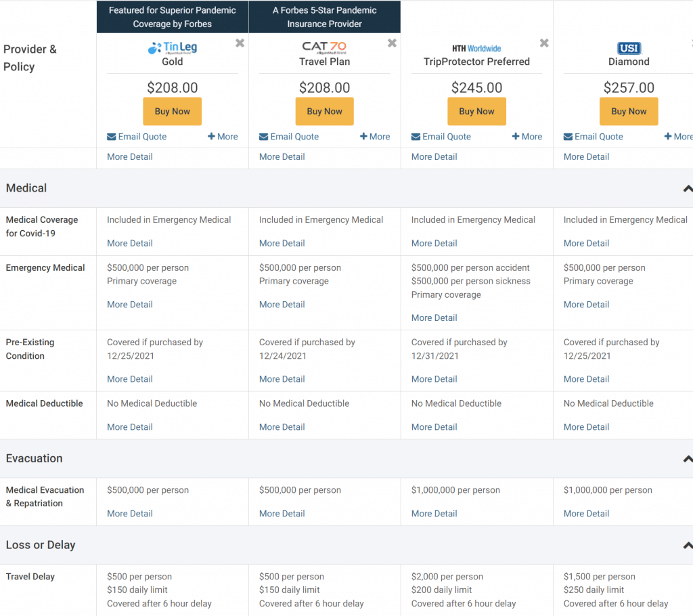Collapse the Evacuation section
This screenshot has height=616, width=693.
point(688,458)
